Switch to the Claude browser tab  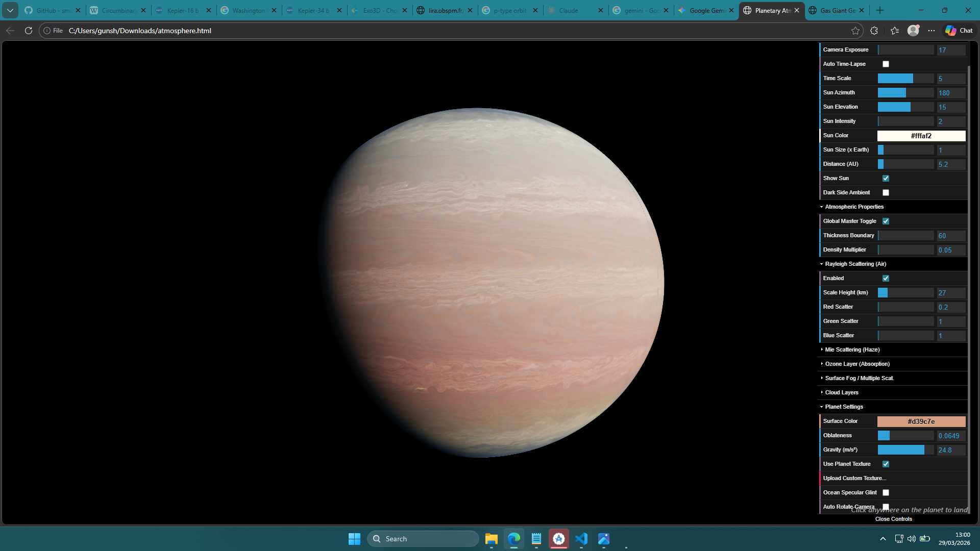point(568,10)
